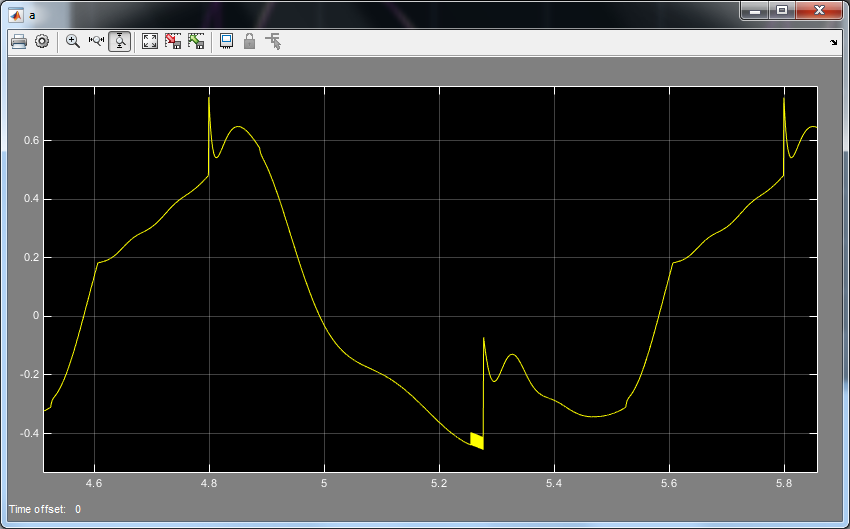Click the x-axis tick label 5.6
The height and width of the screenshot is (529, 850).
(669, 483)
